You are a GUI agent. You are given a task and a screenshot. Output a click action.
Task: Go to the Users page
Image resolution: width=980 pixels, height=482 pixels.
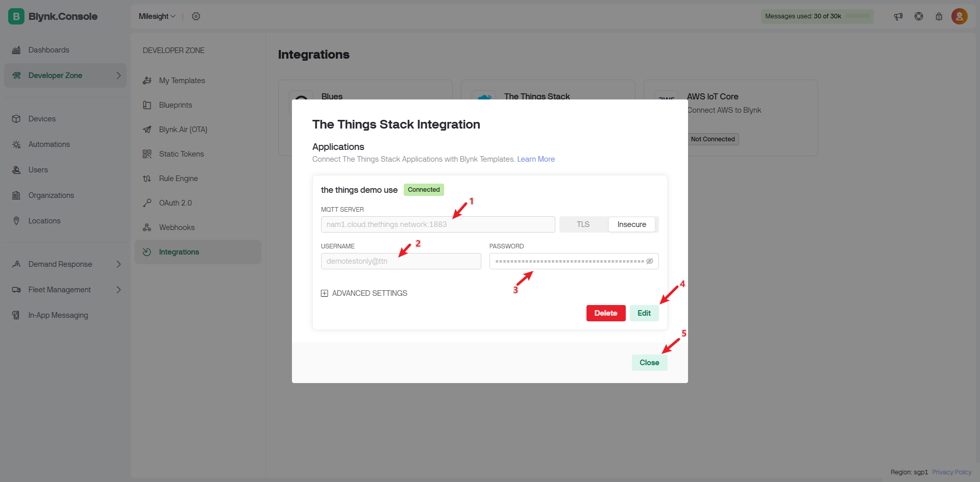pyautogui.click(x=65, y=170)
